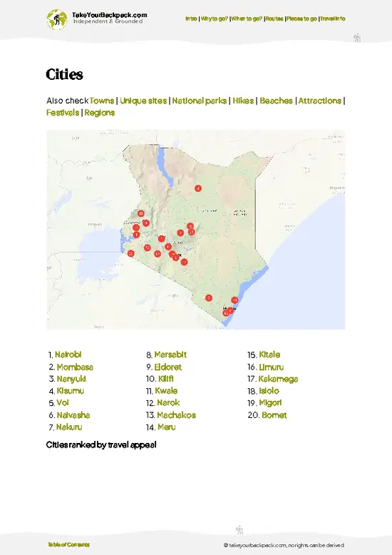This screenshot has height=555, width=392.
Task: Click the hiker icon below the header navigation
Action: (357, 38)
